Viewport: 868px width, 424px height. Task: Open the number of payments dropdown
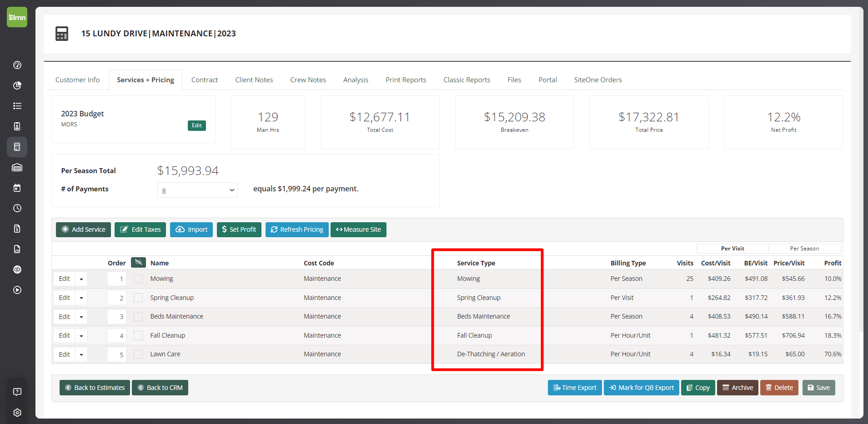point(197,190)
